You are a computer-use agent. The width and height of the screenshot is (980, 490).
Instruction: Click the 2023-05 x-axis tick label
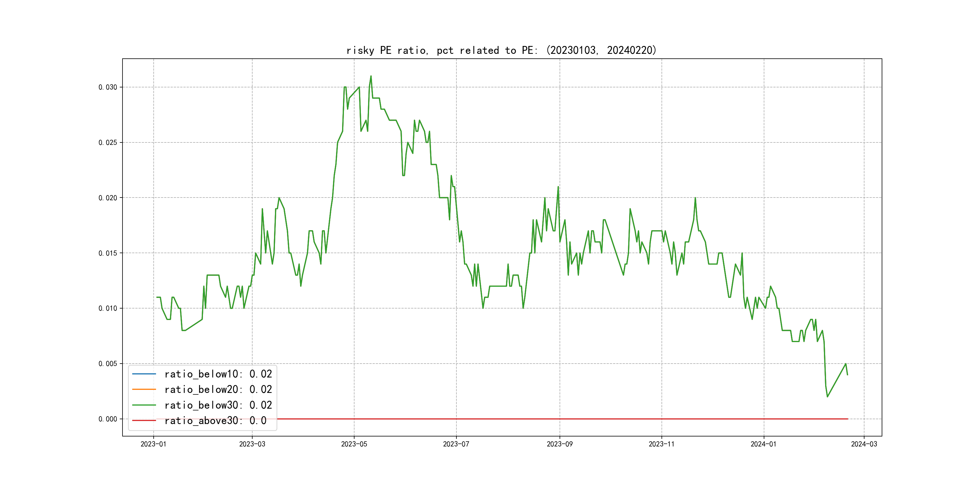(354, 444)
